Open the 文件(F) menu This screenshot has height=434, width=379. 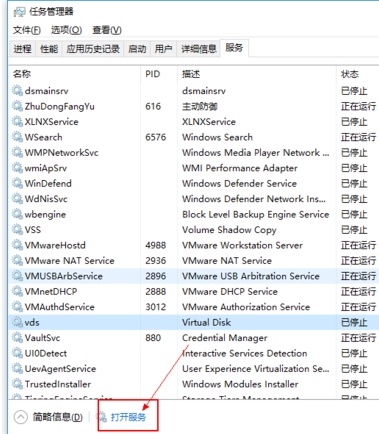(27, 30)
